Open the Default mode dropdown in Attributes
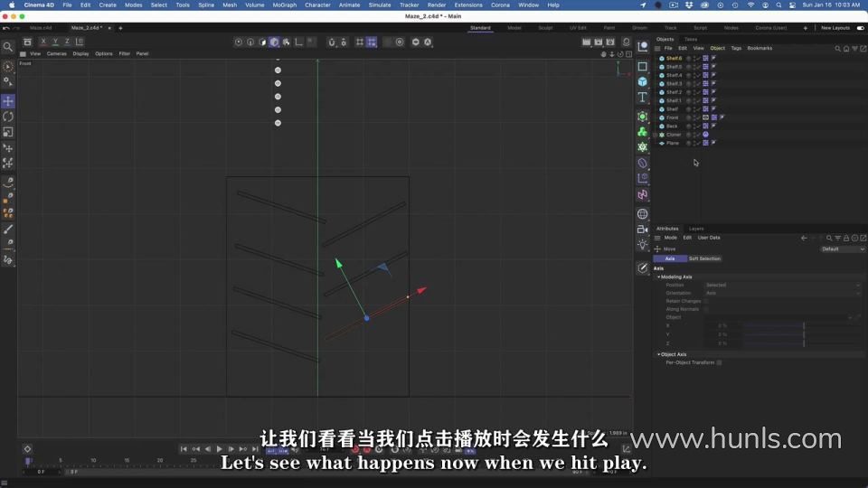The image size is (868, 488). (x=842, y=249)
